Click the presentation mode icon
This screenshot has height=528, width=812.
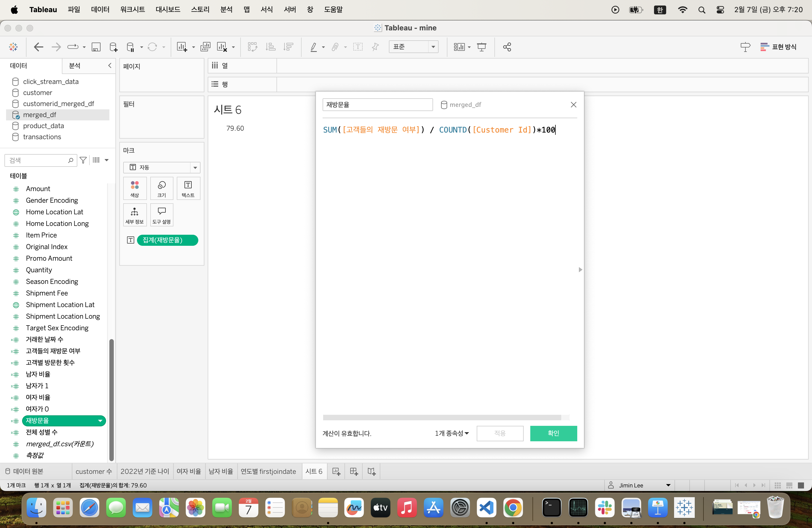pos(481,47)
